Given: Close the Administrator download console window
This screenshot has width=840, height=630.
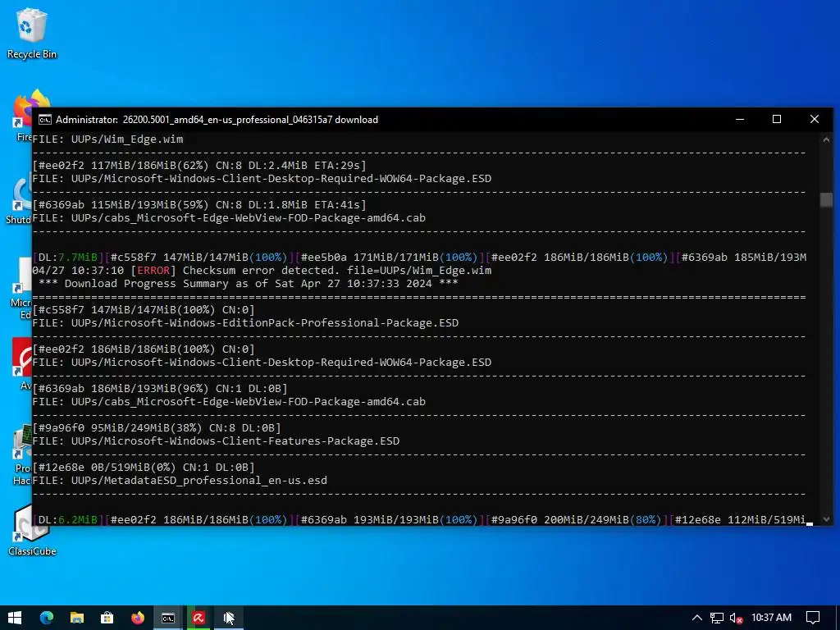Looking at the screenshot, I should [x=815, y=119].
